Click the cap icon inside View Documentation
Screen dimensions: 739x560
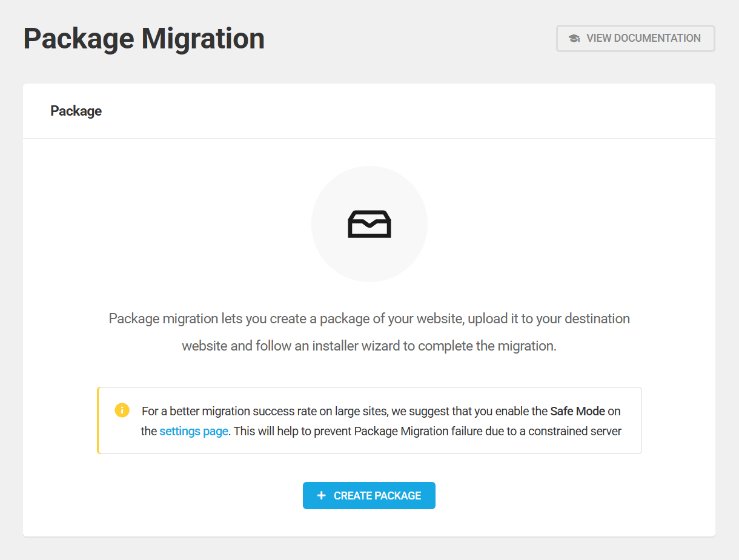[x=573, y=38]
